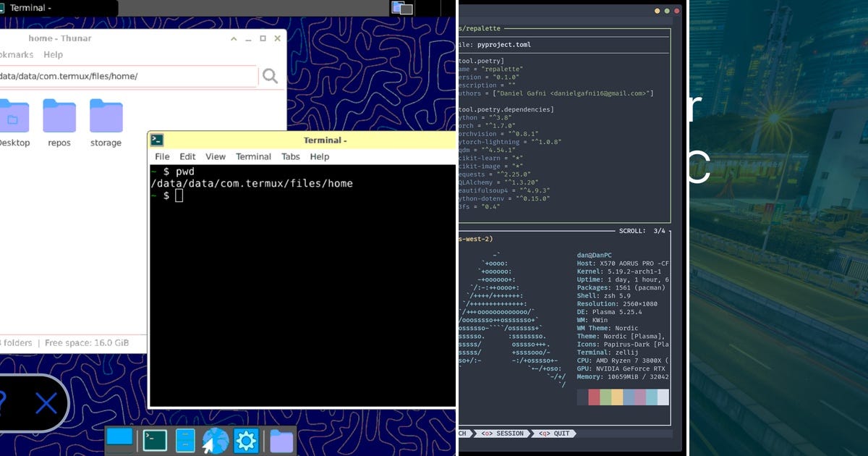Open the repos folder in Thunar
Viewport: 868px width, 456px height.
[59, 116]
